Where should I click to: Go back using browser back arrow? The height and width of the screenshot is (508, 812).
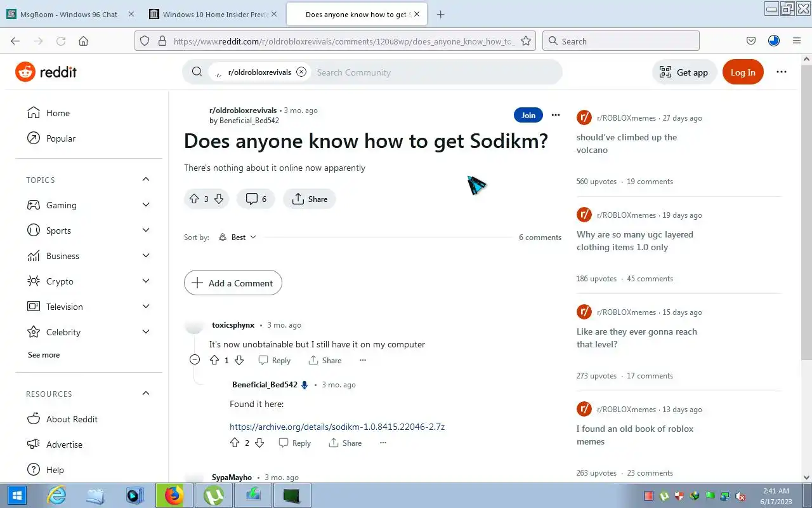[15, 41]
